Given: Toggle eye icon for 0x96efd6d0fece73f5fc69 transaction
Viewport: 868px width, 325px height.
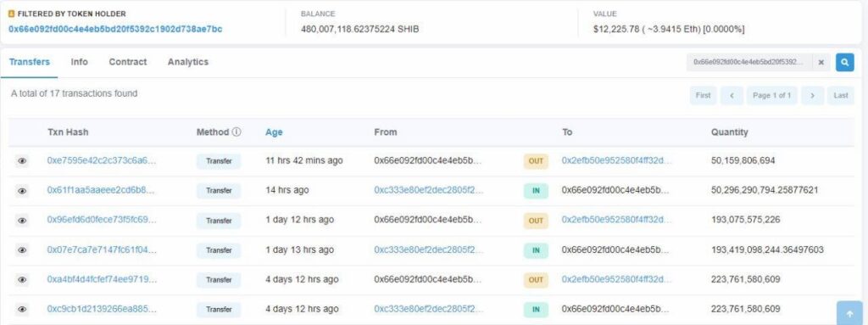Looking at the screenshot, I should click(x=22, y=220).
